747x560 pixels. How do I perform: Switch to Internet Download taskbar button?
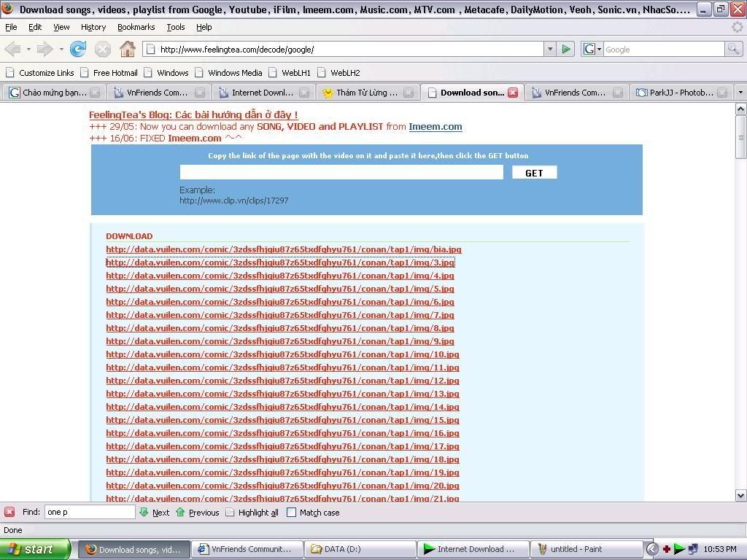(x=473, y=549)
